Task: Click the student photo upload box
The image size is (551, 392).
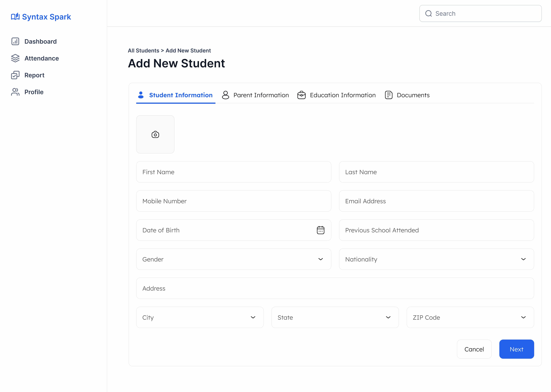Action: 155,134
